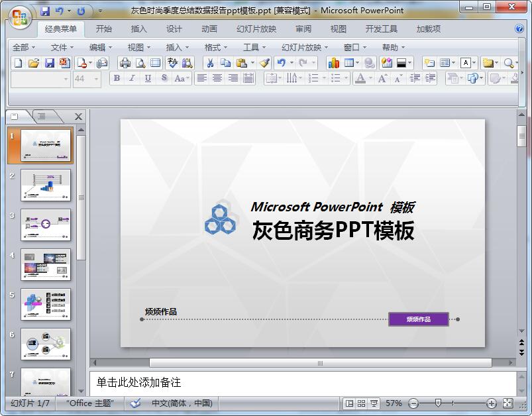Close the slide thumbnail pane

coord(78,117)
